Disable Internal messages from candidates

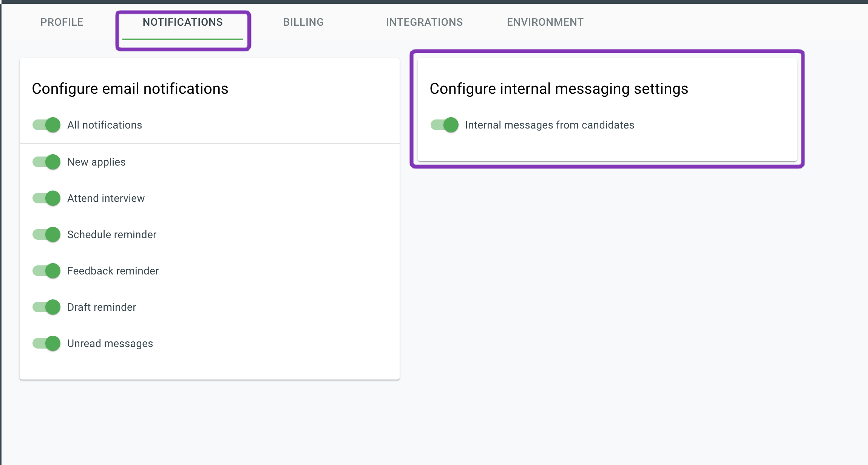pyautogui.click(x=445, y=125)
